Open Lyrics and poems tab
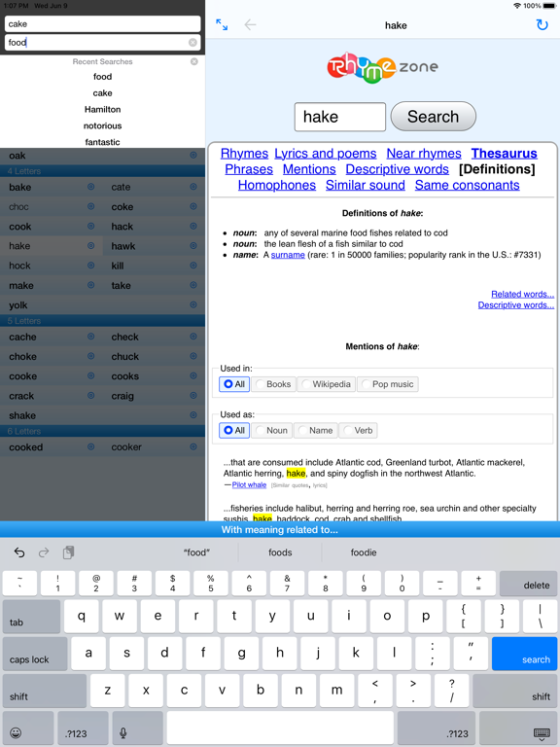 pos(326,154)
